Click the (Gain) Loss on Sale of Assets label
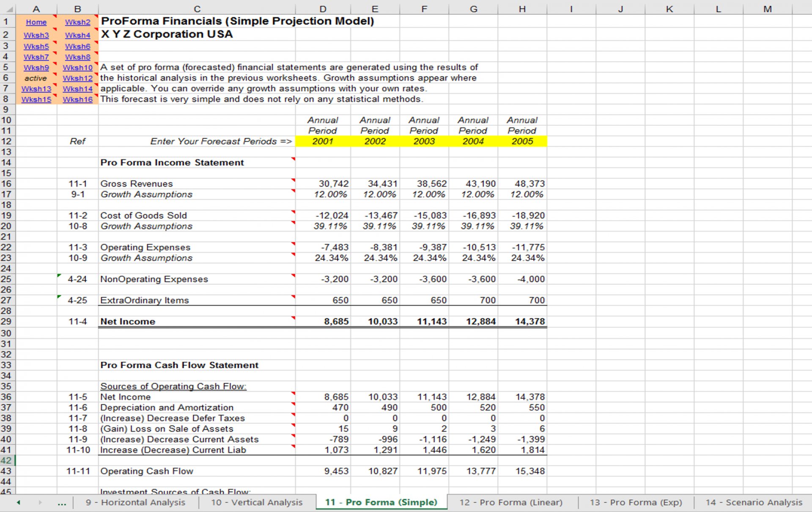The height and width of the screenshot is (512, 812). point(167,429)
